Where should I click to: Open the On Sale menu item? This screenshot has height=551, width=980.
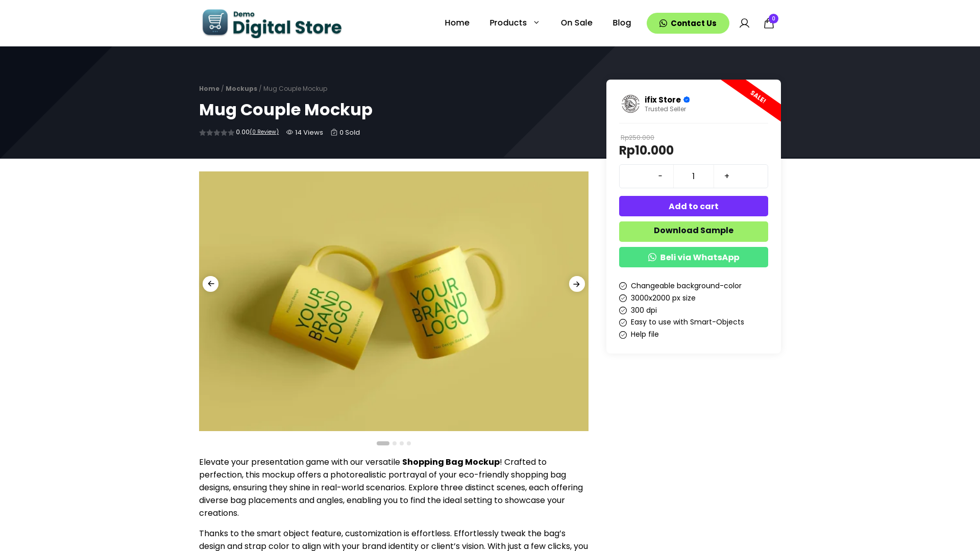click(576, 23)
